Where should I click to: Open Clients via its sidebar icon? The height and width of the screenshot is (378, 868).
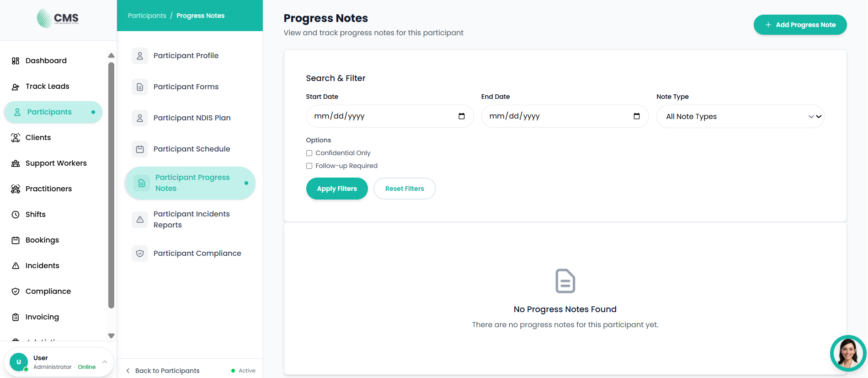click(x=16, y=137)
